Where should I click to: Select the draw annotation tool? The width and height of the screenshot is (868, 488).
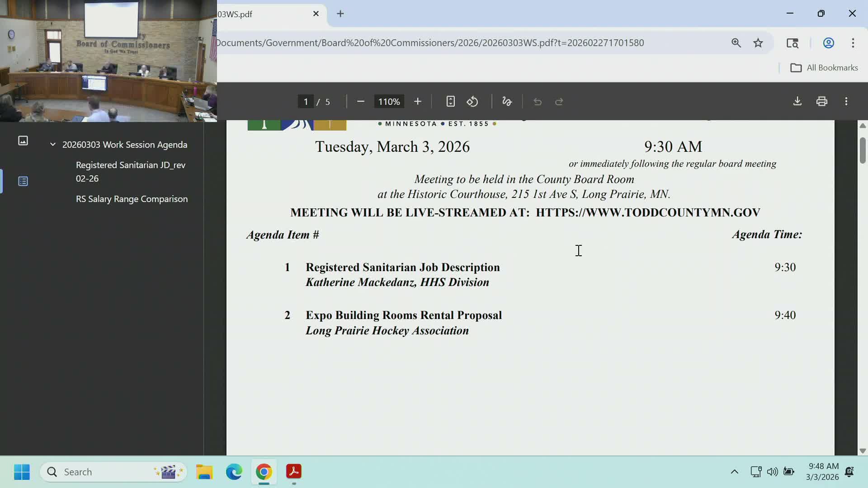click(x=507, y=102)
